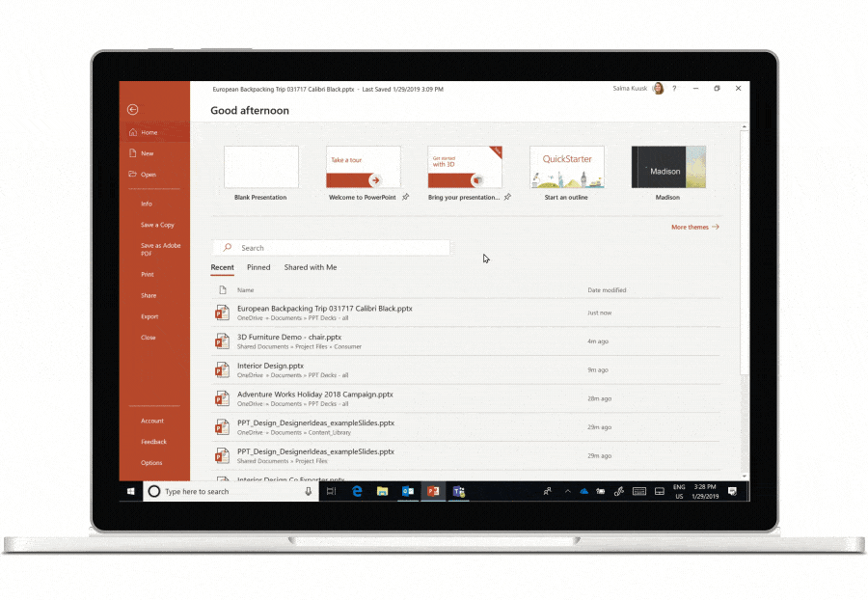Select Save a Copy in sidebar
Viewport: 868px width, 600px height.
[157, 225]
